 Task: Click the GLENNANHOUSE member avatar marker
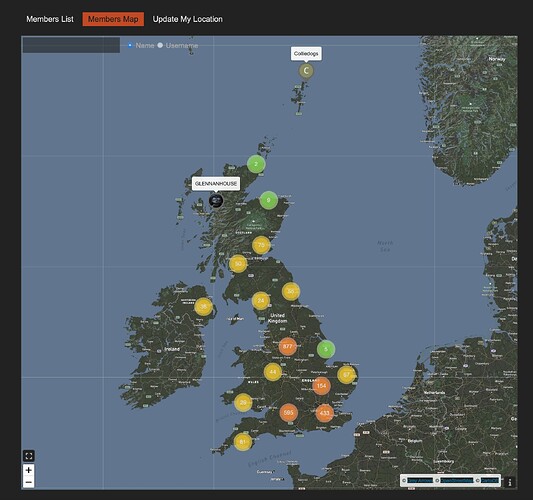tap(216, 201)
